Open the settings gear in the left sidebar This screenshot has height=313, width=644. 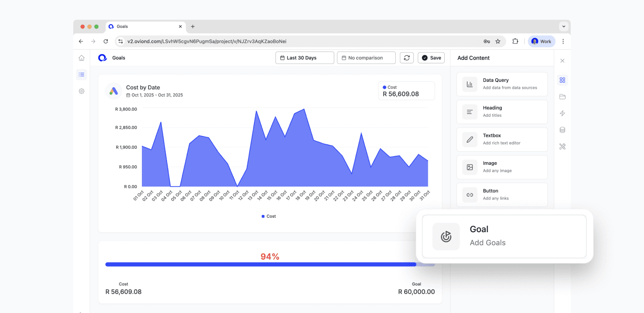pyautogui.click(x=82, y=91)
